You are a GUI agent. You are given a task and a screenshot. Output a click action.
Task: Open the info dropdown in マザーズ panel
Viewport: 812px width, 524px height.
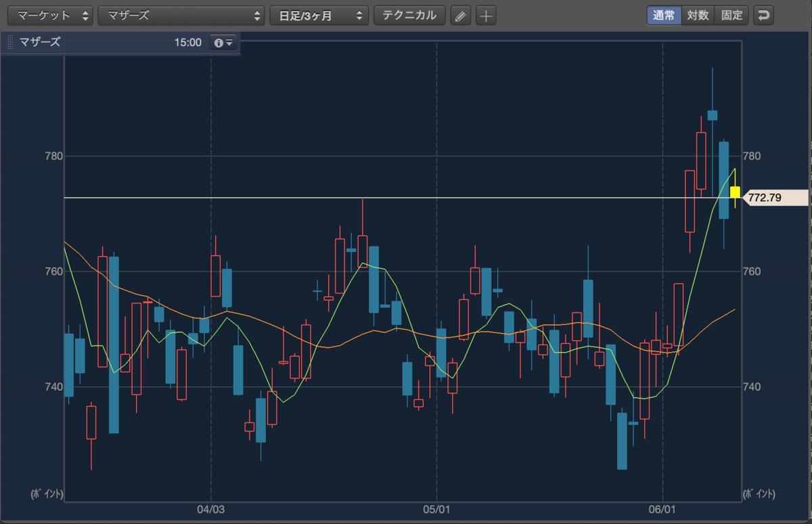point(223,43)
